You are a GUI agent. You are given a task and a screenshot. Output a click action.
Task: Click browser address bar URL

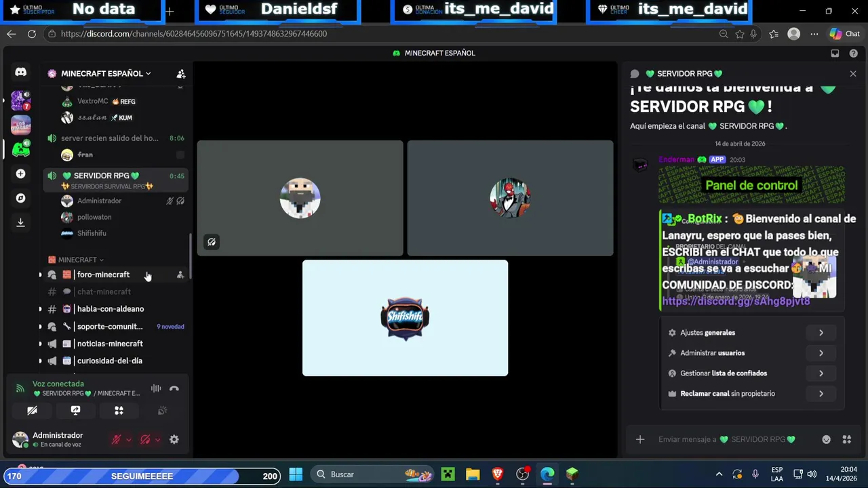coord(193,34)
